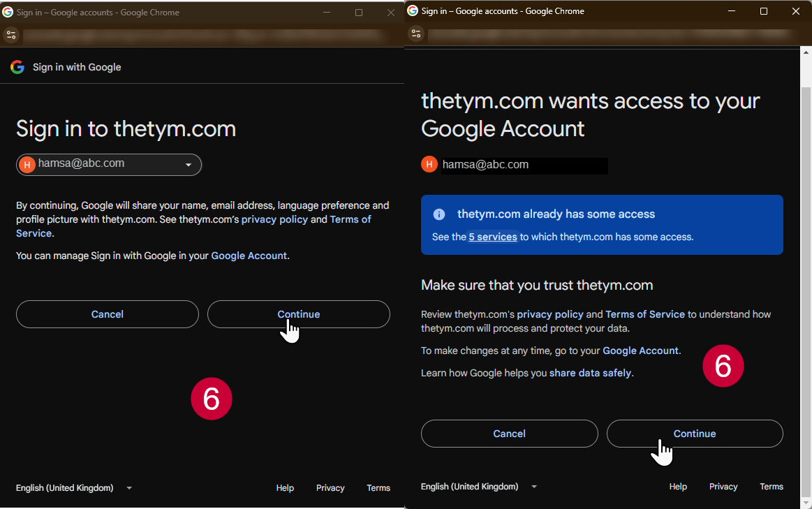
Task: Click the "Sign in with Google" header text
Action: coord(77,67)
